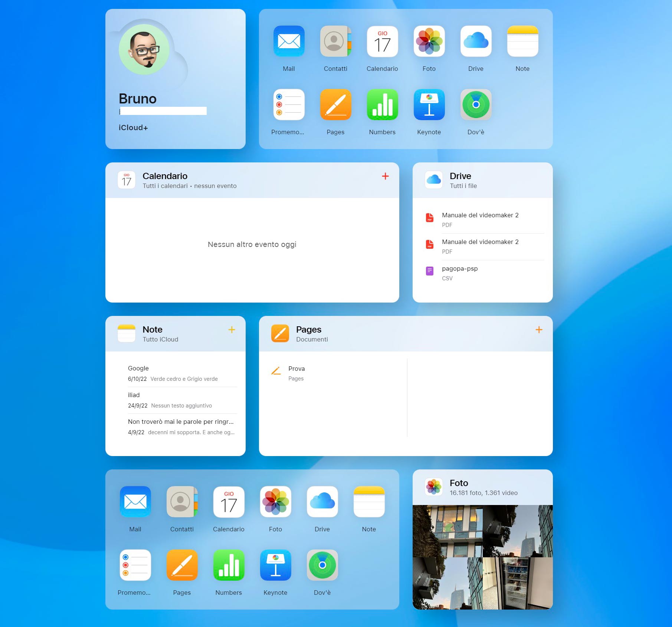Click the 'Nessun altro evento oggi' calendar area
This screenshot has width=672, height=627.
pos(252,244)
